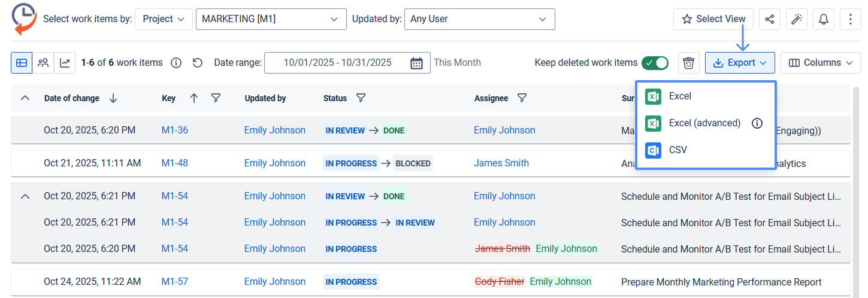Viewport: 868px width, 298px height.
Task: Expand the Updated by Any User dropdown
Action: point(479,19)
